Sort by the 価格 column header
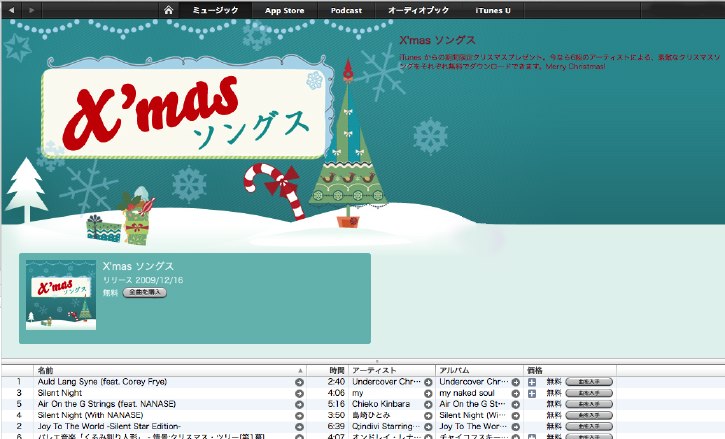The height and width of the screenshot is (439, 725). (x=570, y=371)
